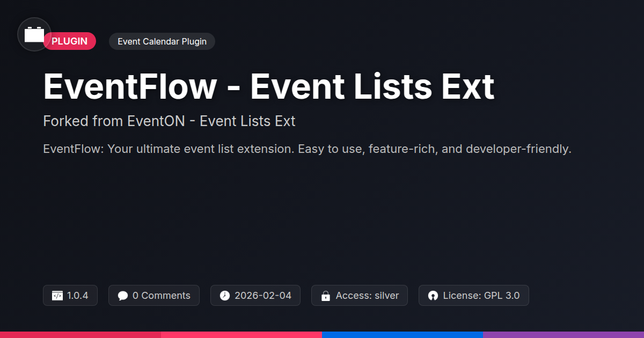Click the version code icon

click(x=57, y=296)
